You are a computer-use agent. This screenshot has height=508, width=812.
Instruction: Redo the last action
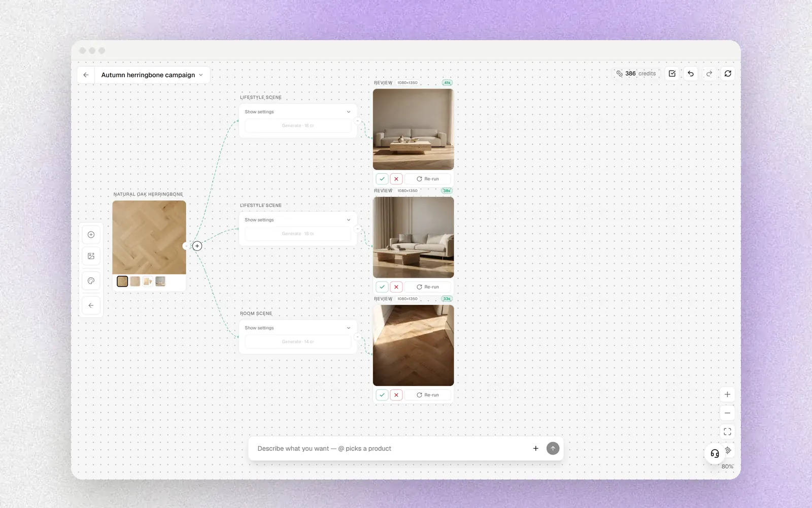709,74
